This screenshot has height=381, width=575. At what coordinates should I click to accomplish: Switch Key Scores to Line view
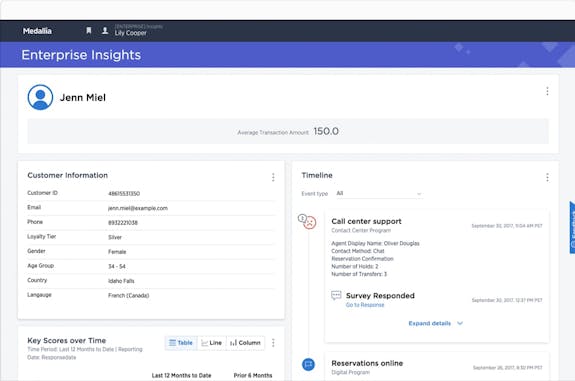[x=212, y=342]
